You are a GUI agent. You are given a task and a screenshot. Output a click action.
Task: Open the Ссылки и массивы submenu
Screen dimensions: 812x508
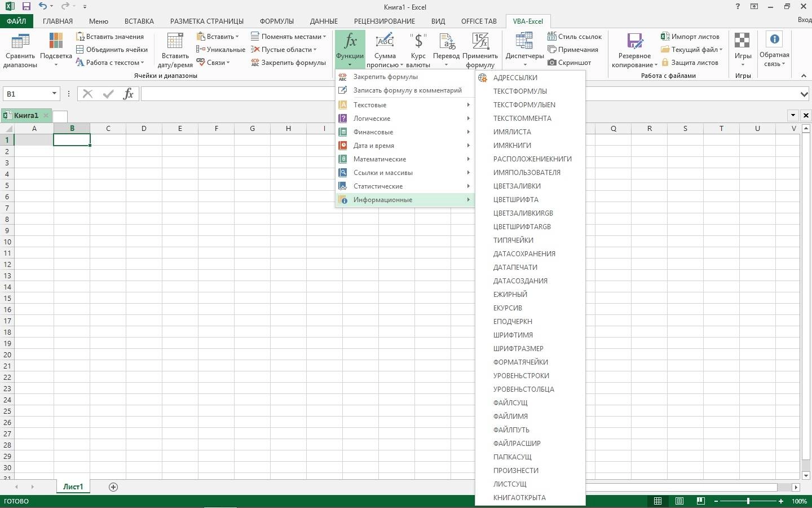click(405, 173)
